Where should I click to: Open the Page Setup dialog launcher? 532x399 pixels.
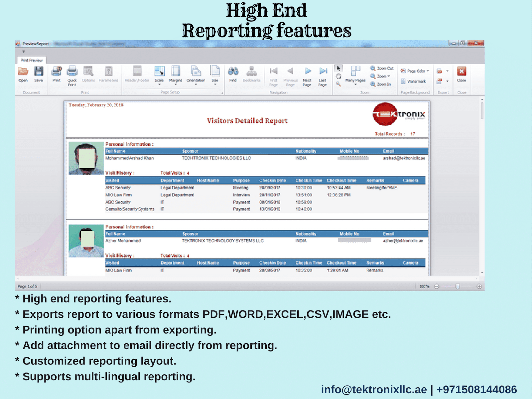click(222, 93)
